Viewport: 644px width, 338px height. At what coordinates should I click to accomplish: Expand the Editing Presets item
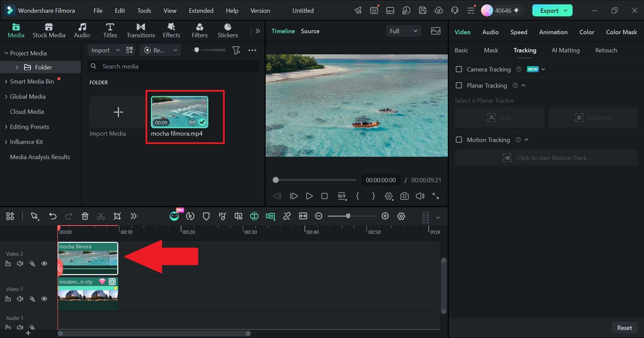6,127
